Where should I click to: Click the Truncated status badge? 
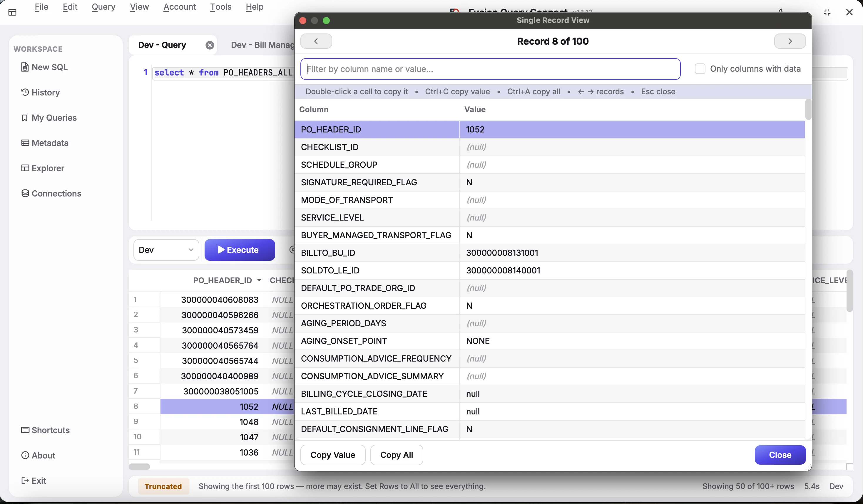click(163, 487)
